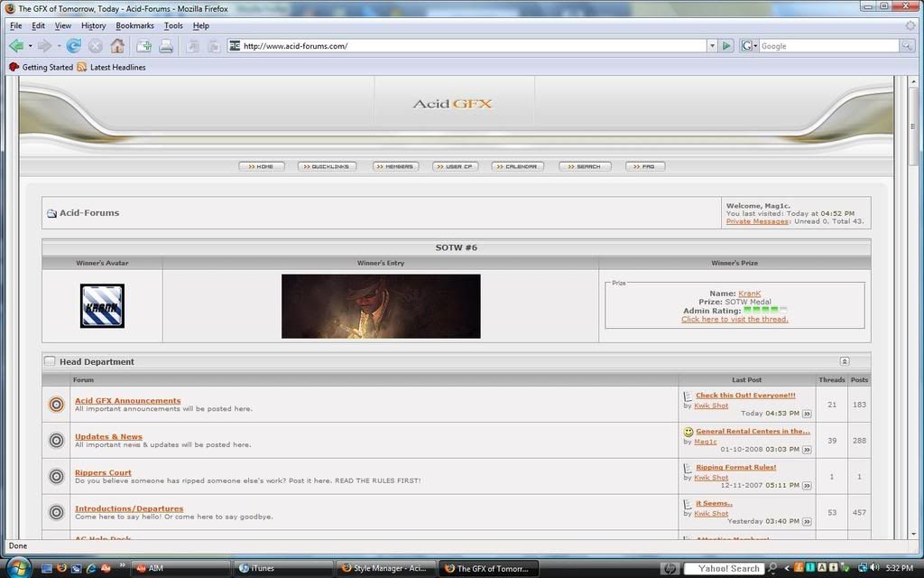The image size is (924, 578).
Task: Open the History menu
Action: 93,25
